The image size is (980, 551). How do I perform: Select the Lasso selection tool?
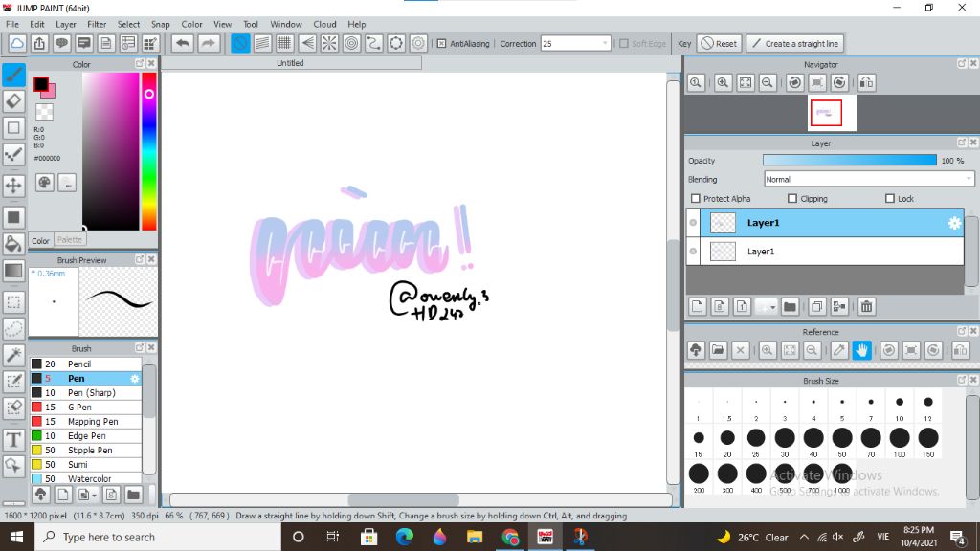tap(13, 328)
